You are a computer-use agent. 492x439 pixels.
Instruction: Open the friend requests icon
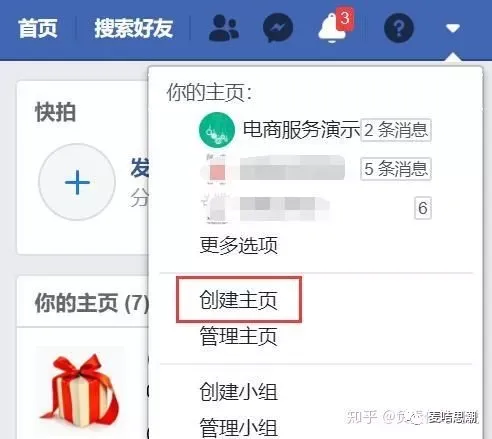(224, 28)
